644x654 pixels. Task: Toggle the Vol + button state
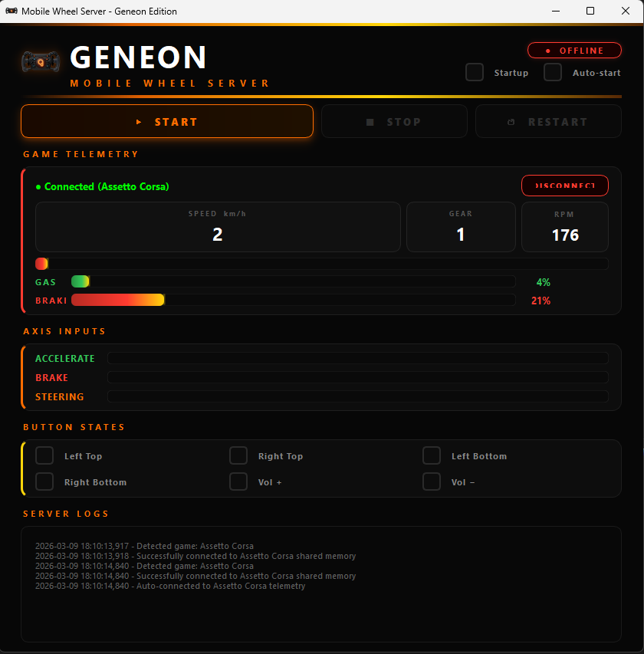pos(238,481)
